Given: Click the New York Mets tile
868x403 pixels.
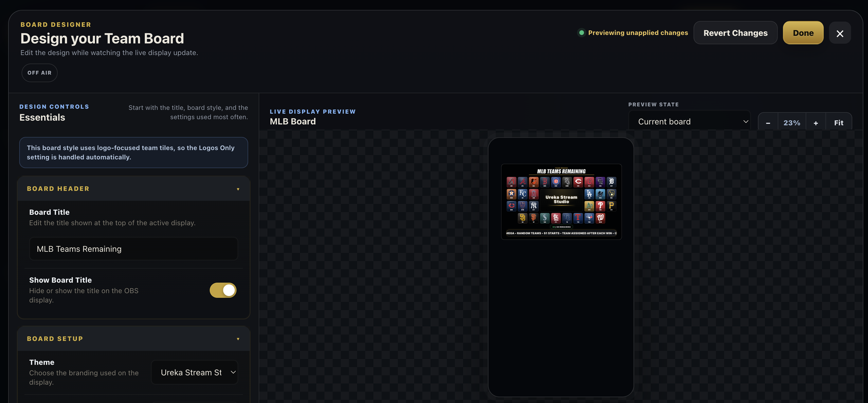Looking at the screenshot, I should click(523, 206).
